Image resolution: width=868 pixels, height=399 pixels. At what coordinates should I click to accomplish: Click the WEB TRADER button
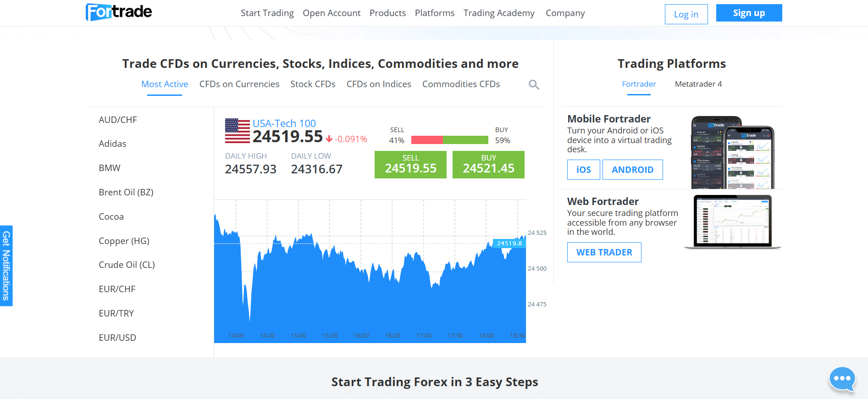click(604, 252)
